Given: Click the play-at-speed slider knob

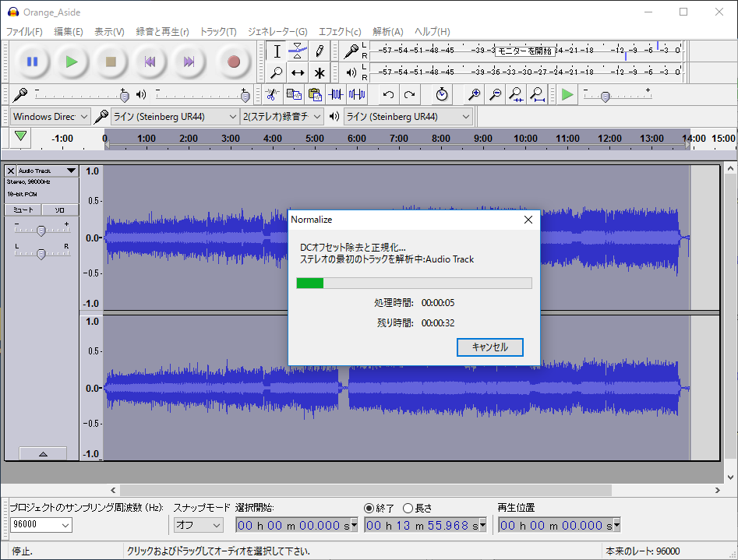Looking at the screenshot, I should 606,97.
